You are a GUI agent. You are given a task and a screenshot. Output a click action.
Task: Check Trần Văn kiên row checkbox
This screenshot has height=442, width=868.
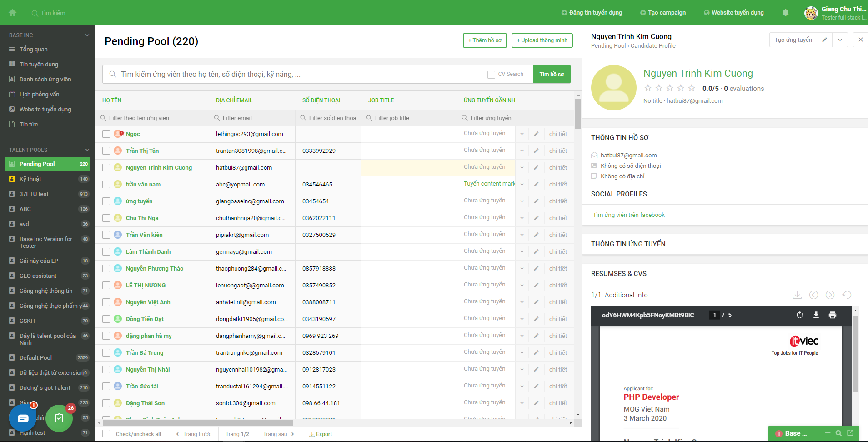click(106, 235)
